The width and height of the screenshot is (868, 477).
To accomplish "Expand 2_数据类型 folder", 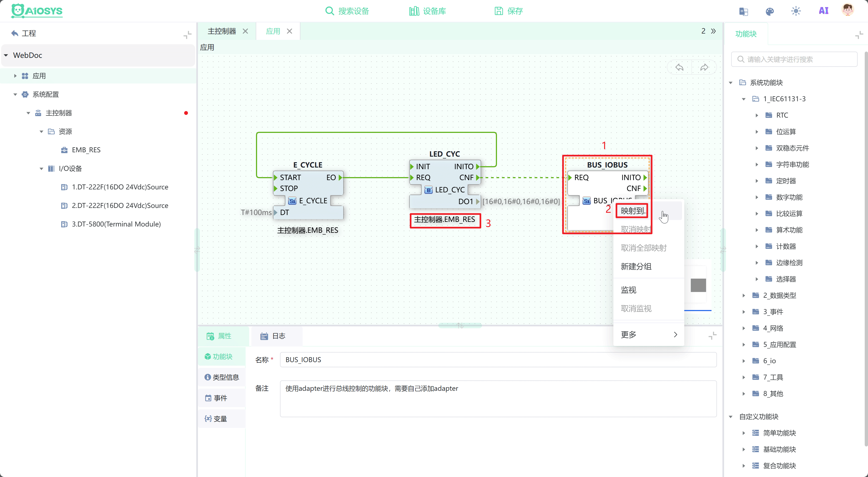I will [744, 296].
